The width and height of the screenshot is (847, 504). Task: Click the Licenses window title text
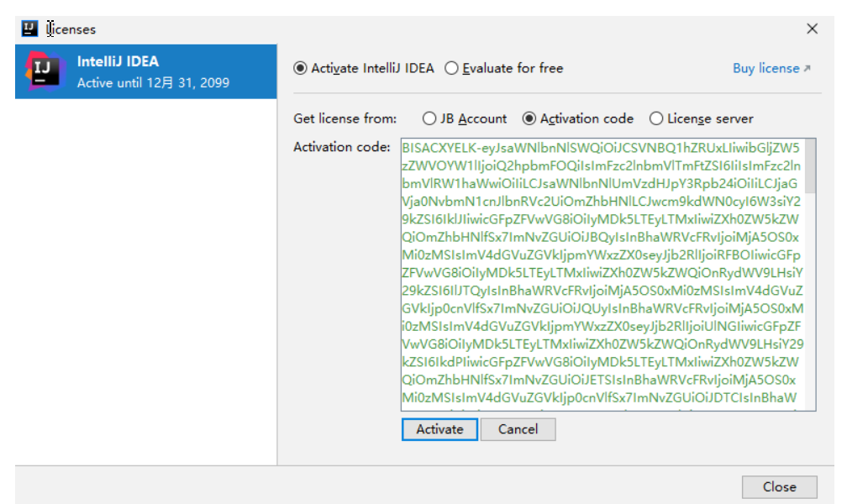point(71,29)
